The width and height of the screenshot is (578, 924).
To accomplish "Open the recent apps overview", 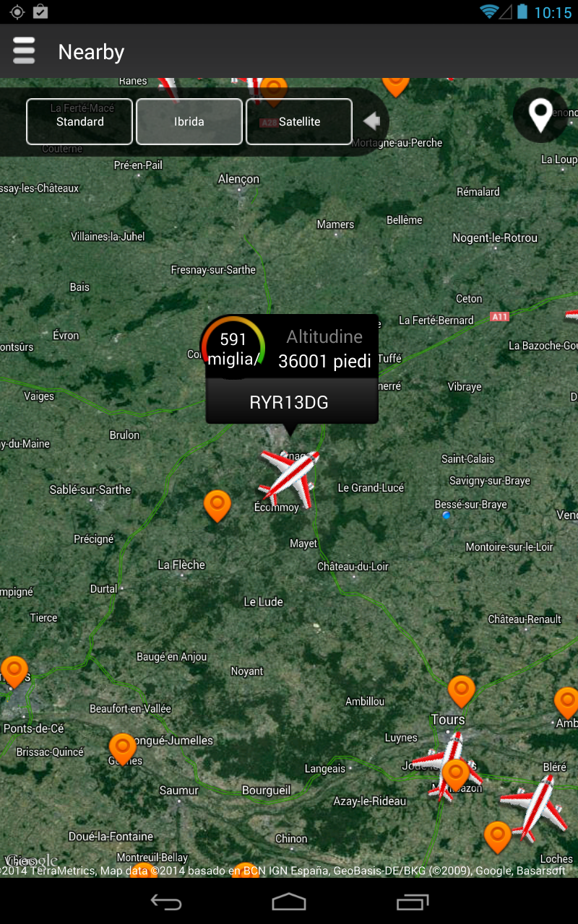I will pos(413,902).
